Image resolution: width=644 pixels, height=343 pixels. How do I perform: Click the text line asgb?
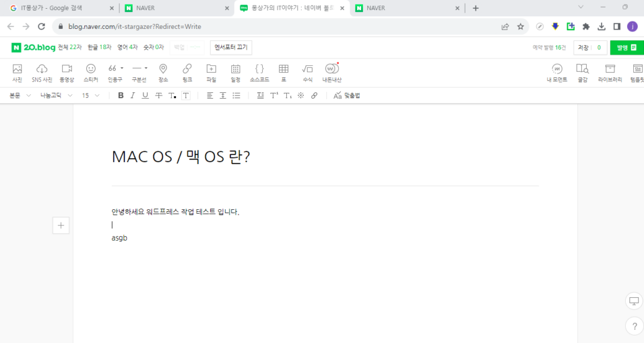(x=119, y=238)
